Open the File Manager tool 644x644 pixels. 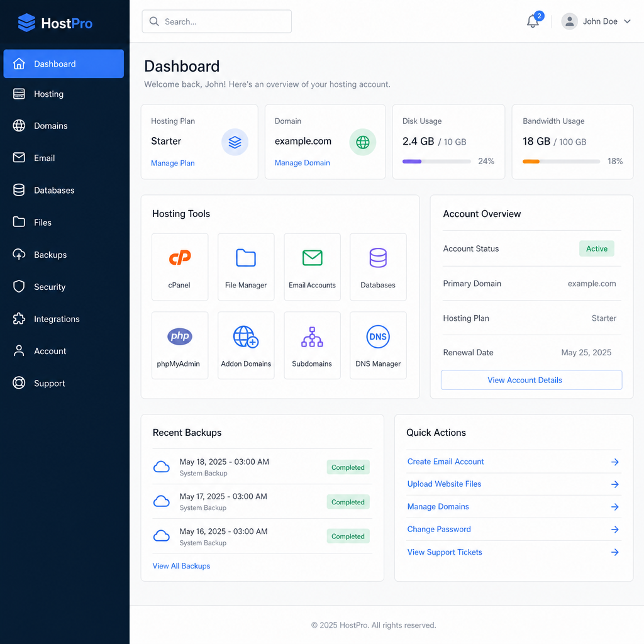pyautogui.click(x=246, y=267)
